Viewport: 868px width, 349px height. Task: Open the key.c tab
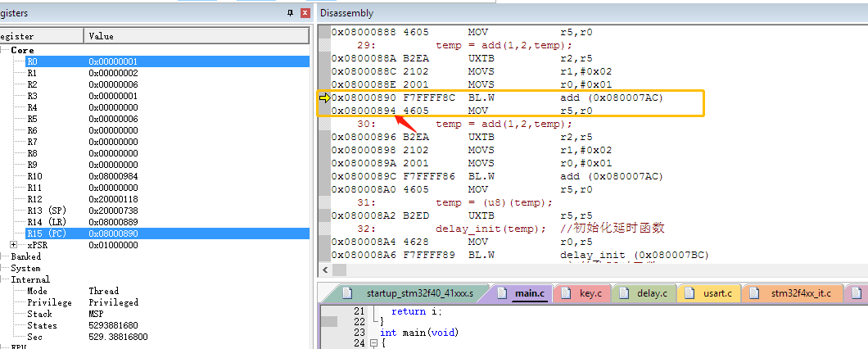coord(583,293)
